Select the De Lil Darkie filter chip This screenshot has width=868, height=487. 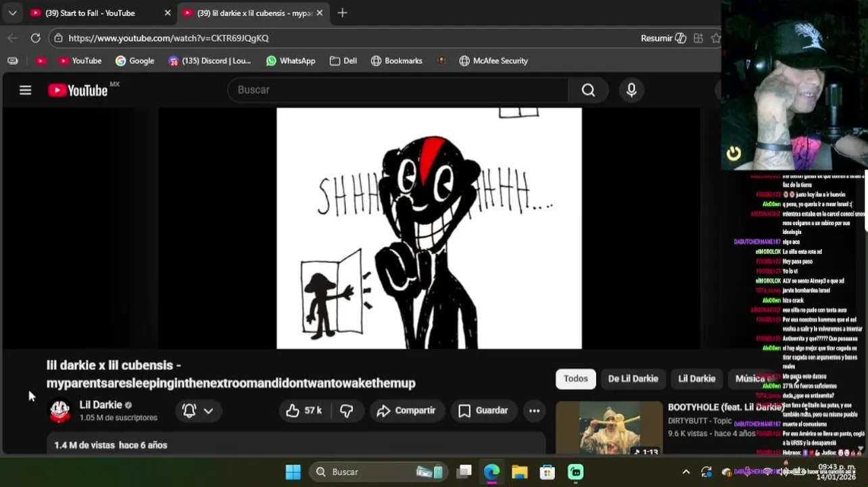633,379
